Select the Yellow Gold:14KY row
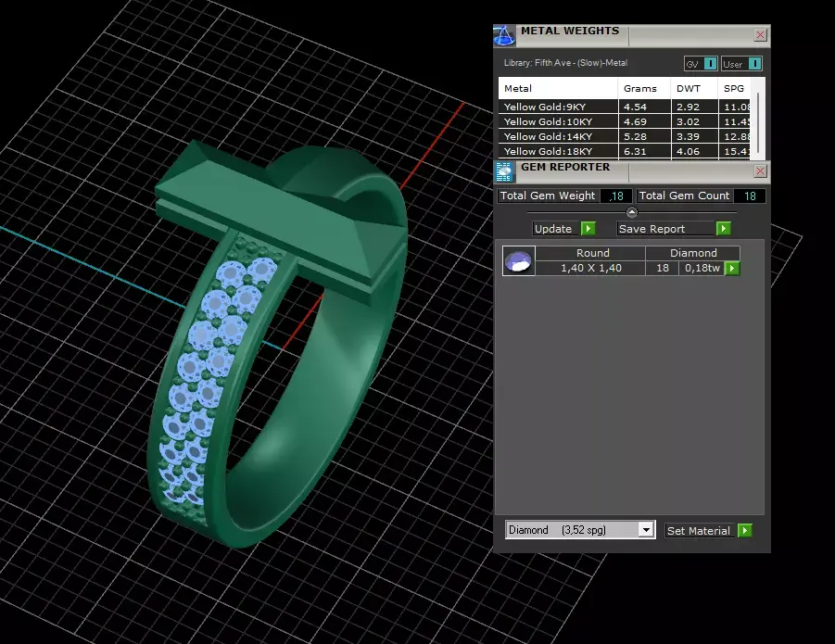The width and height of the screenshot is (835, 644). point(624,137)
